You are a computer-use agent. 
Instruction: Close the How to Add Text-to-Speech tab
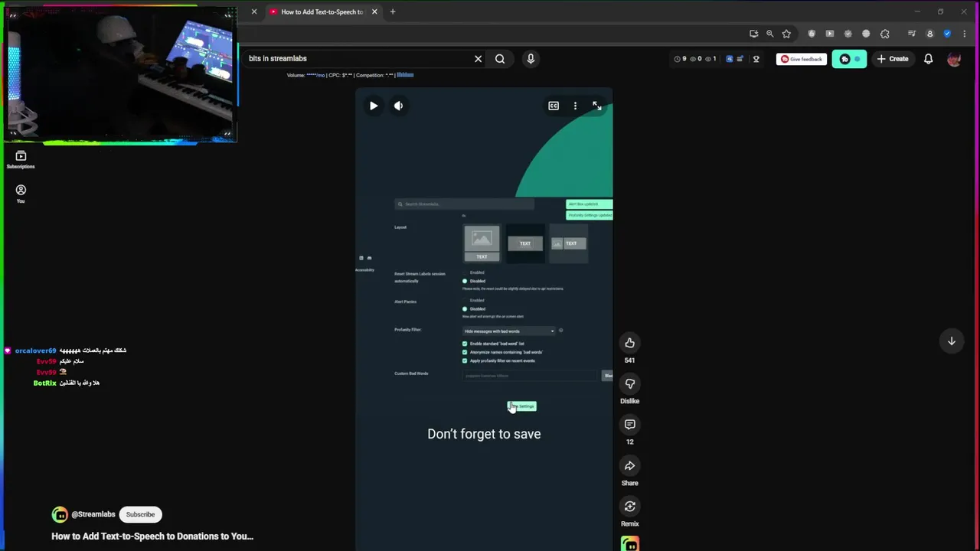pos(374,11)
